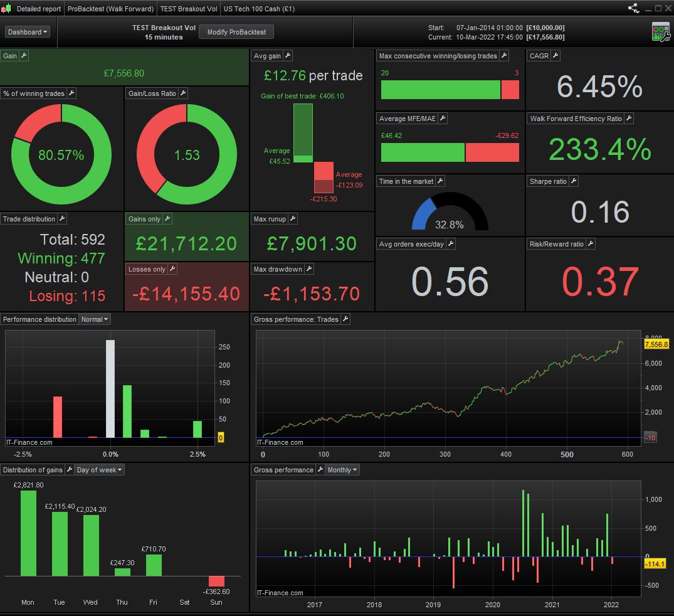The height and width of the screenshot is (616, 674).
Task: Click Losses only wrench icon
Action: 172,269
